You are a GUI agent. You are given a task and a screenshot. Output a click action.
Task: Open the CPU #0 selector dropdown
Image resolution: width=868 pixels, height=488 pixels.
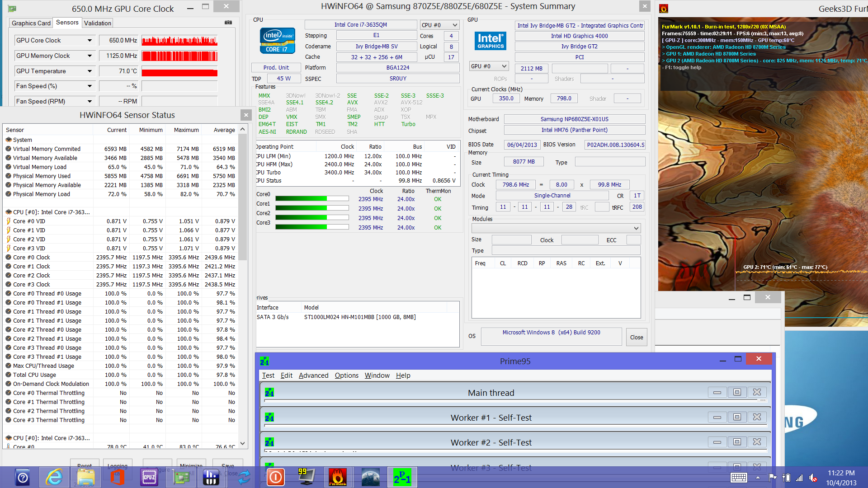(x=439, y=25)
